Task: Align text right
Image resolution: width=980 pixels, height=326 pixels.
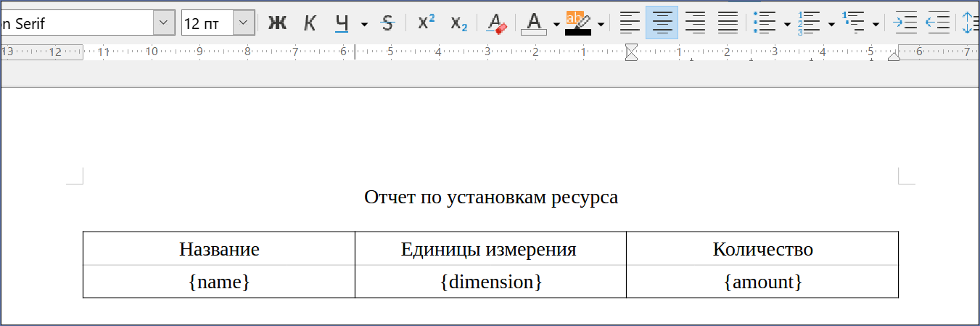Action: 695,23
